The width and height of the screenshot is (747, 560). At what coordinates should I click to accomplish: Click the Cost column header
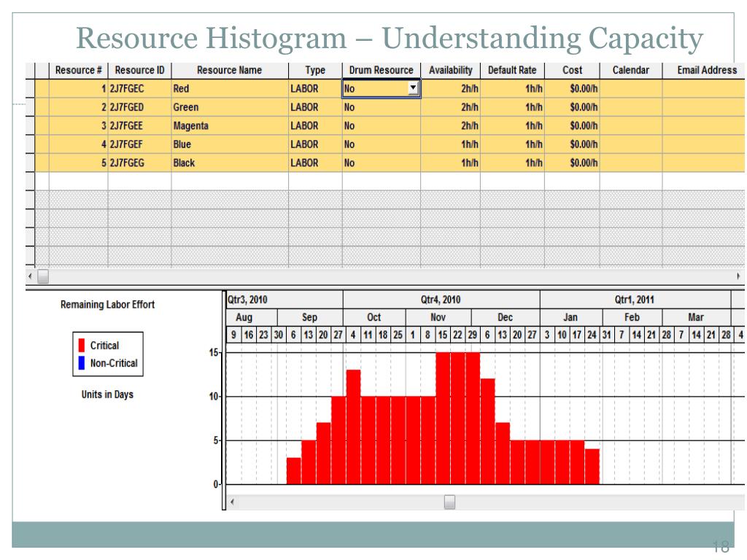[x=572, y=70]
